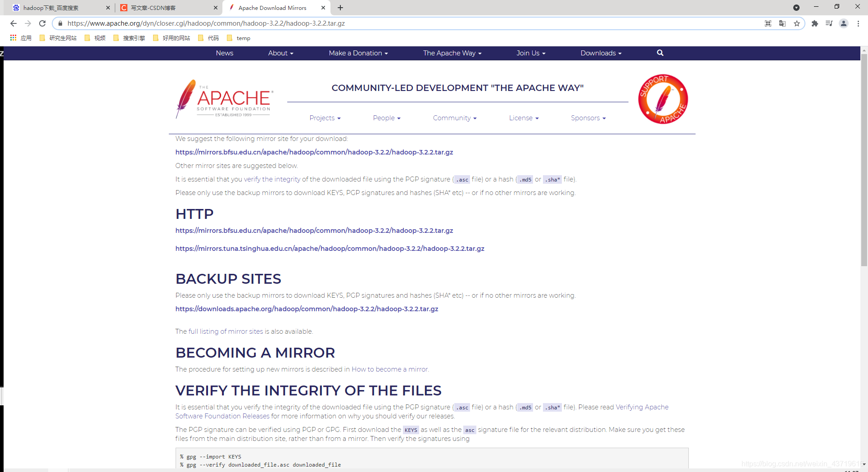868x472 pixels.
Task: Close the hadoop下载 Baidu search tab
Action: click(x=108, y=8)
